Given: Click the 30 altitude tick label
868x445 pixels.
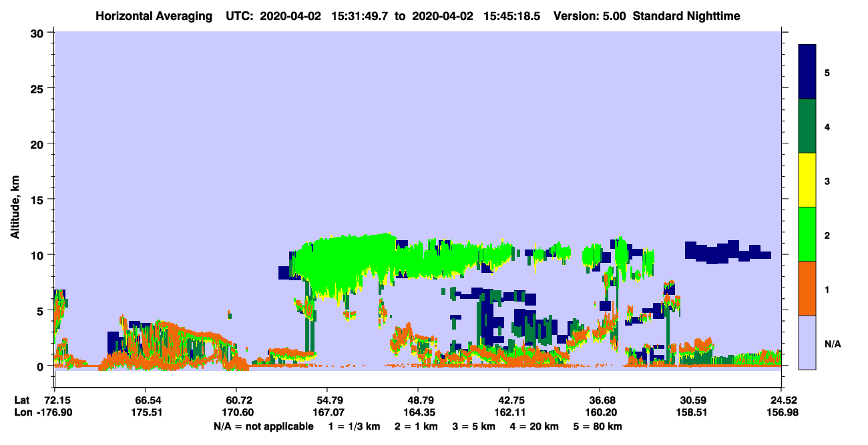Looking at the screenshot, I should (x=39, y=32).
